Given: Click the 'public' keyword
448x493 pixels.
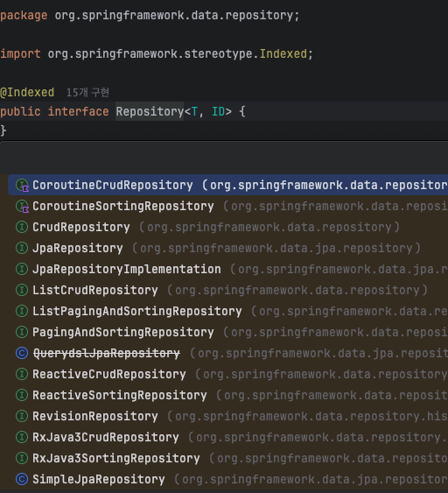Looking at the screenshot, I should click(20, 111).
